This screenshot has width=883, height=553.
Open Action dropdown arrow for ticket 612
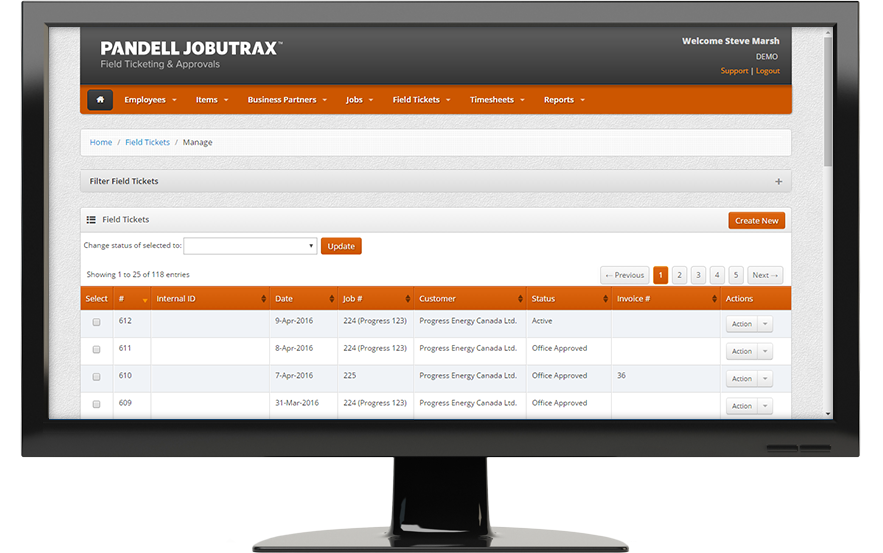click(765, 324)
